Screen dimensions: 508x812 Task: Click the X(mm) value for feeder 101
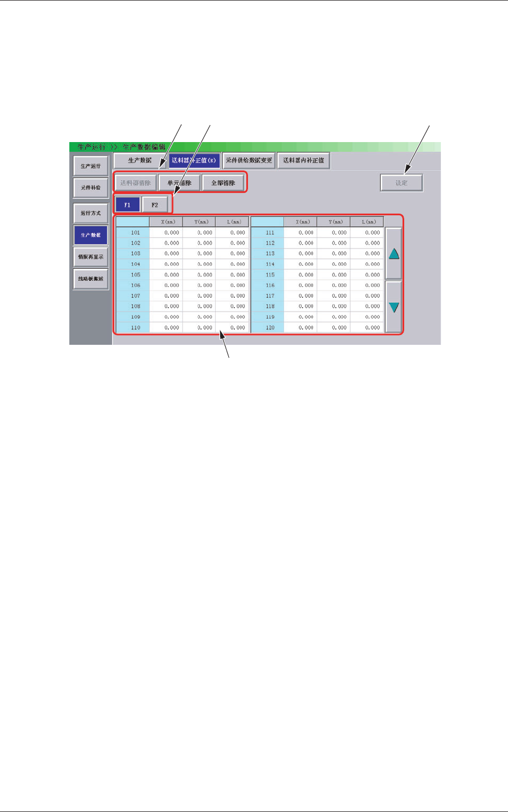pos(166,233)
